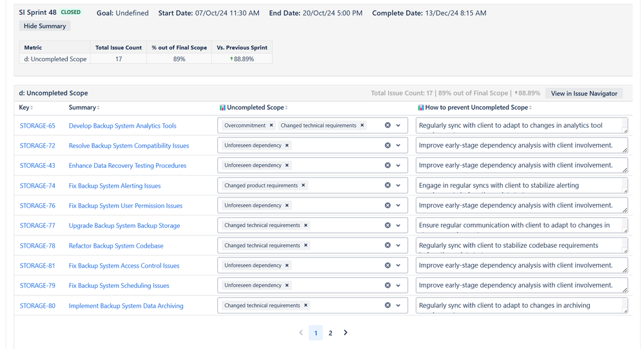Edit prevention text for STORAGE-65

pos(522,125)
